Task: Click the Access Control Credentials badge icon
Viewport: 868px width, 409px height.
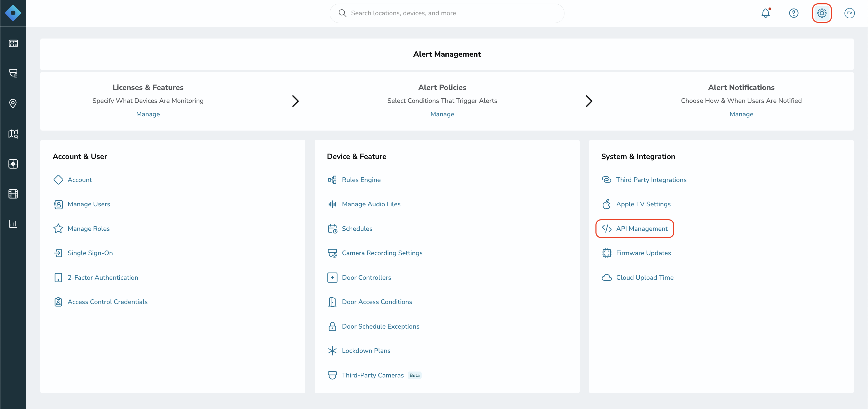Action: 58,302
